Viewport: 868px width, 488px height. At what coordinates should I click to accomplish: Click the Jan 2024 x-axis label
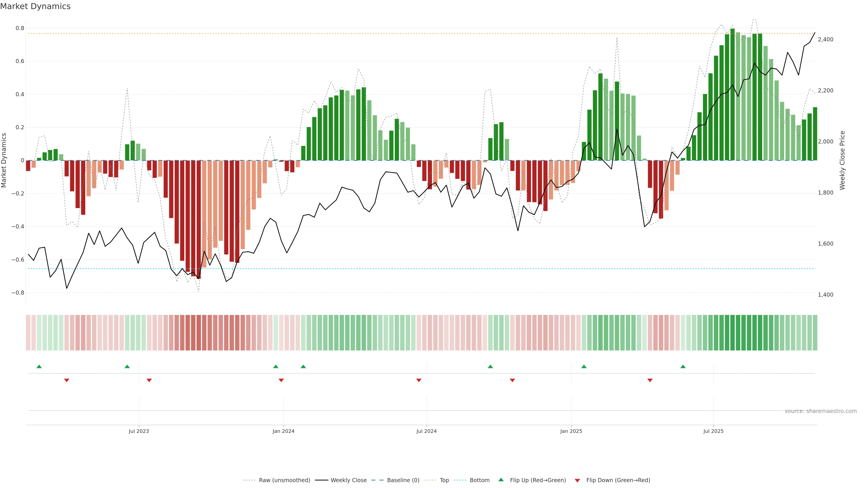[x=283, y=431]
